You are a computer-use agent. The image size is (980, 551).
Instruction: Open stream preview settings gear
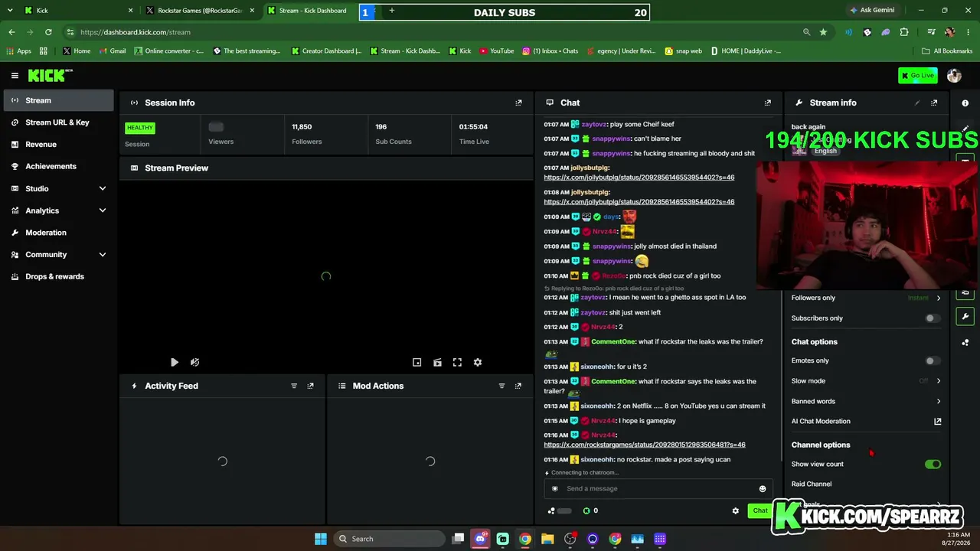pyautogui.click(x=478, y=362)
